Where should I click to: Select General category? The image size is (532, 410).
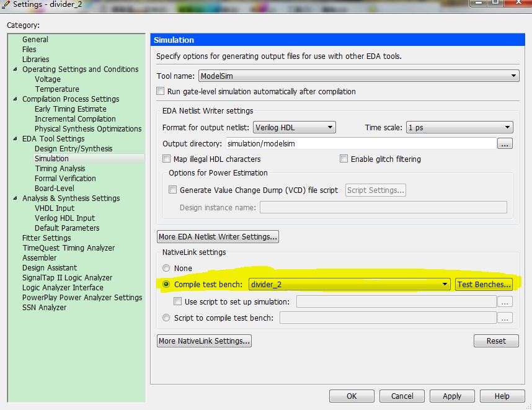click(x=35, y=39)
